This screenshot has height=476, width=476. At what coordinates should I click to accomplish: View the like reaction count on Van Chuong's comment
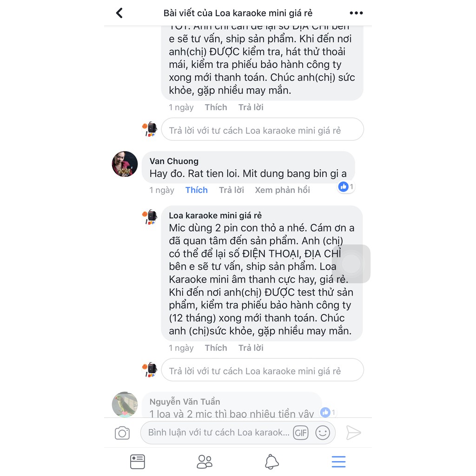click(x=346, y=186)
